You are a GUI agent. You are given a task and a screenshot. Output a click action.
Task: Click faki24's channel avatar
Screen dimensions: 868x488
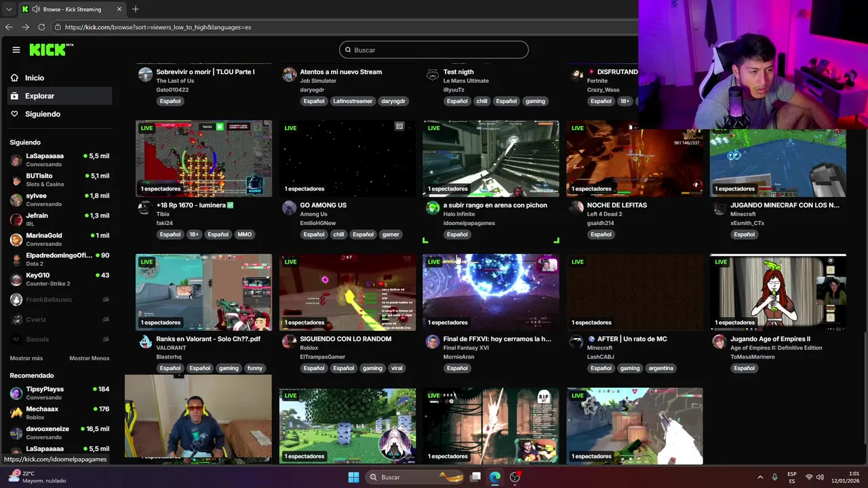pos(145,208)
